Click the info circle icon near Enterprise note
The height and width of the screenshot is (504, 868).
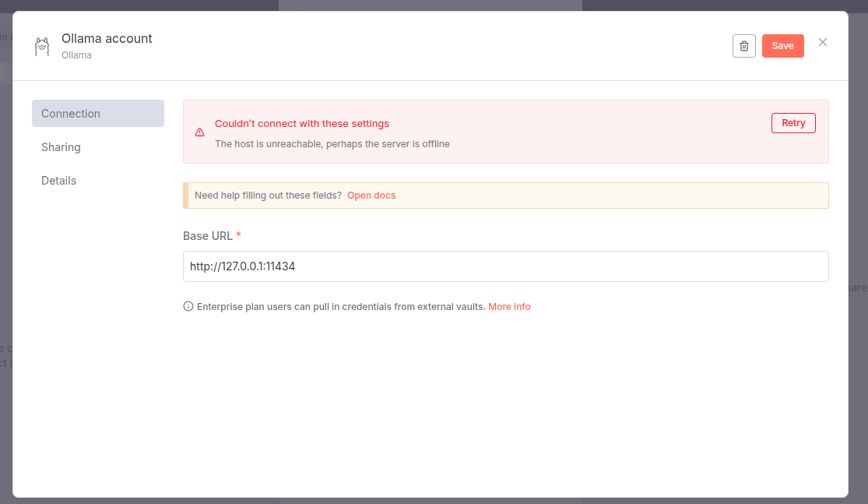click(x=188, y=307)
